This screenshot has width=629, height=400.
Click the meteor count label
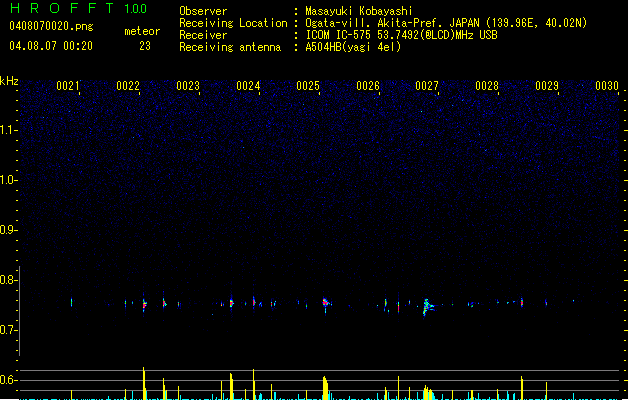coord(142,31)
